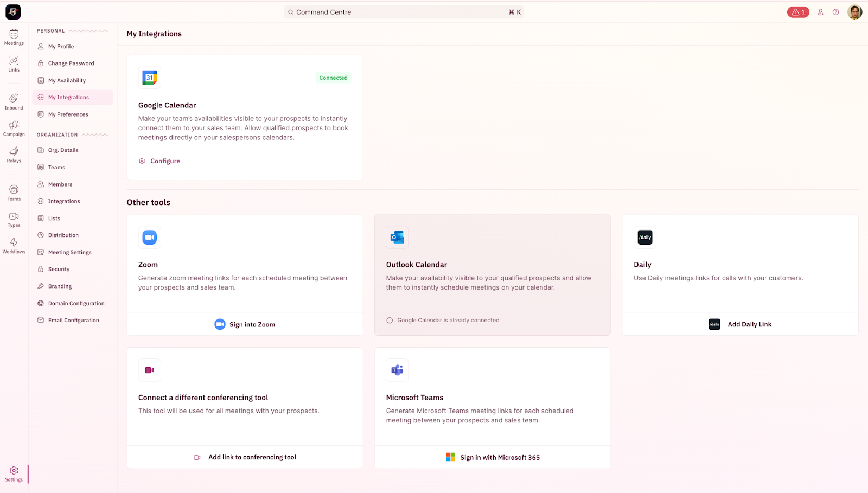
Task: Click the Forms sidebar icon
Action: pos(14,192)
